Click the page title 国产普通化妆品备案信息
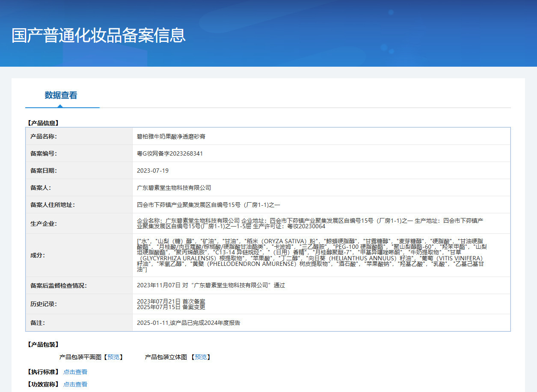Image resolution: width=537 pixels, height=392 pixels. point(99,35)
